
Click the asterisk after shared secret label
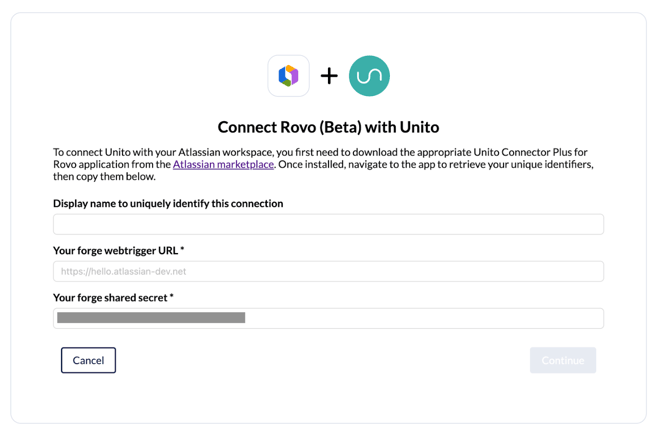172,297
